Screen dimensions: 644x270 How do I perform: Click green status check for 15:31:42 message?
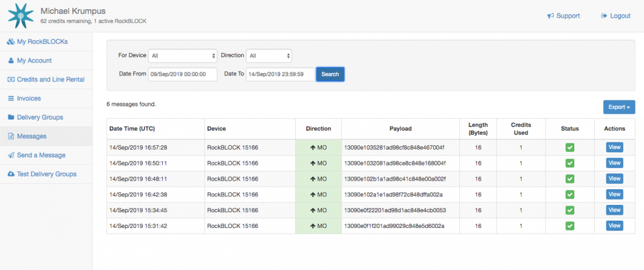click(570, 226)
